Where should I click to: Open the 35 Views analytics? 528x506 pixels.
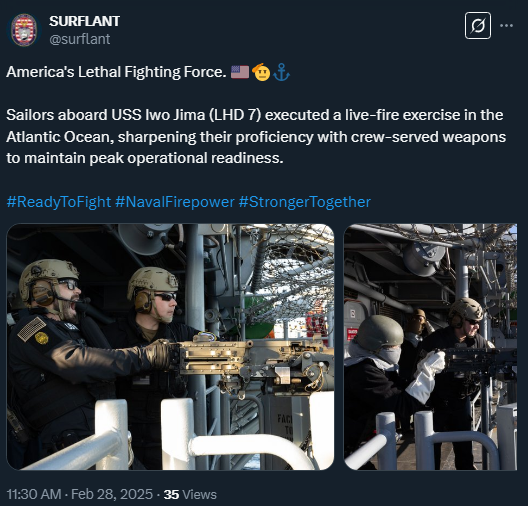190,495
